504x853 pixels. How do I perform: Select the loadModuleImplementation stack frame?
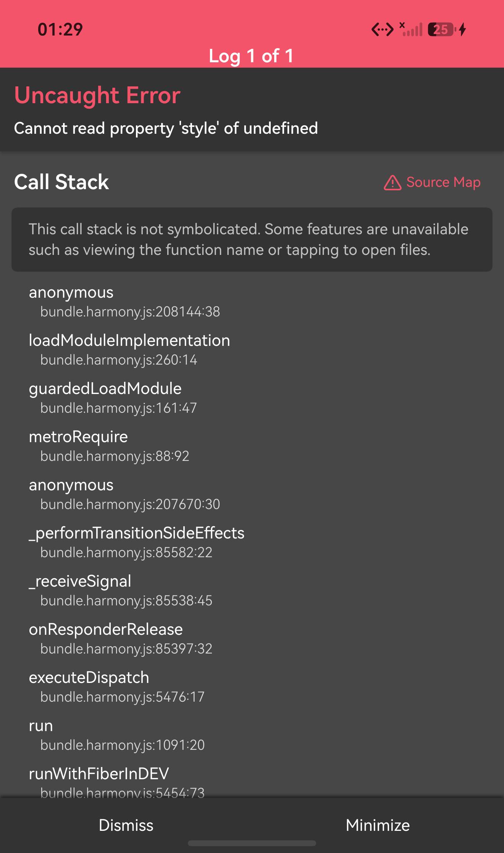coord(252,350)
